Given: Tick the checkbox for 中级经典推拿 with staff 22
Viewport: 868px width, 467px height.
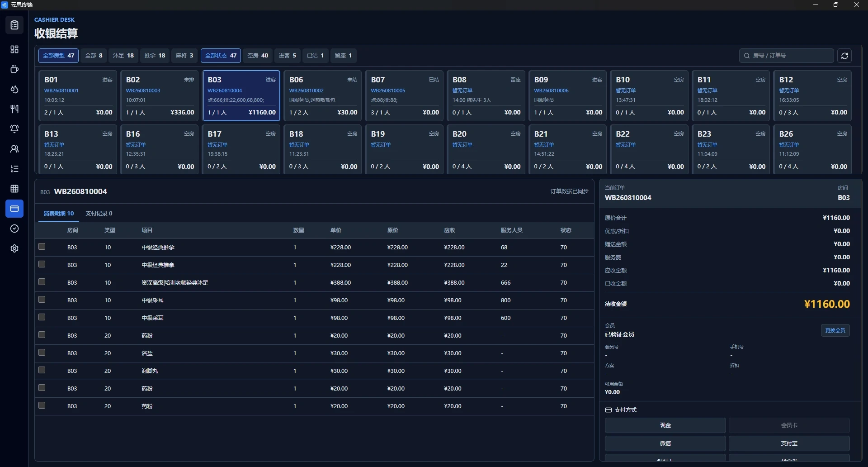Looking at the screenshot, I should 42,264.
